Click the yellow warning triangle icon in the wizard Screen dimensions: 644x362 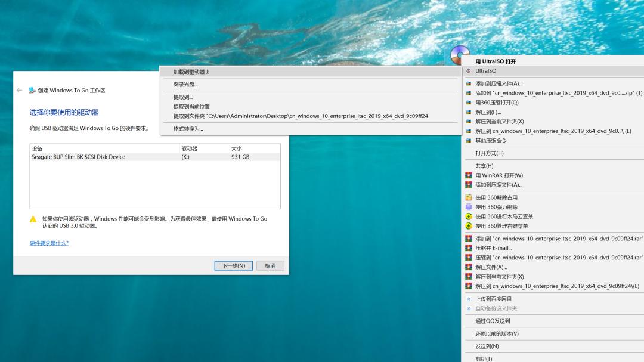[x=33, y=219]
